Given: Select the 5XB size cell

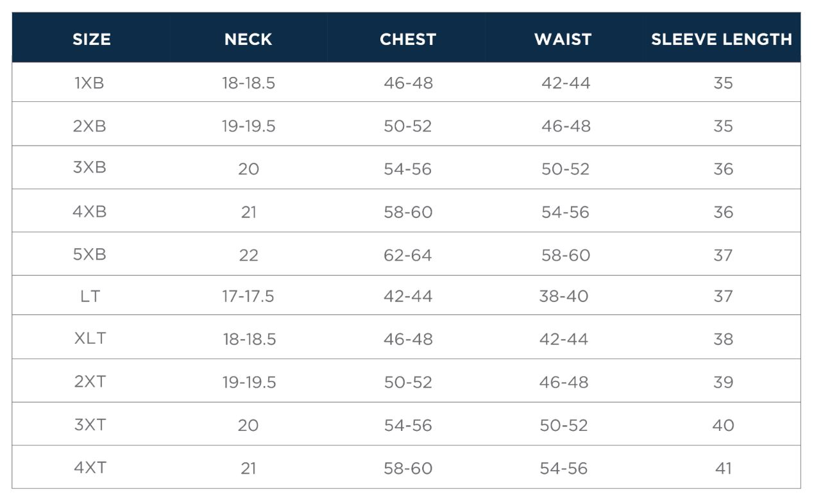Looking at the screenshot, I should pos(89,254).
